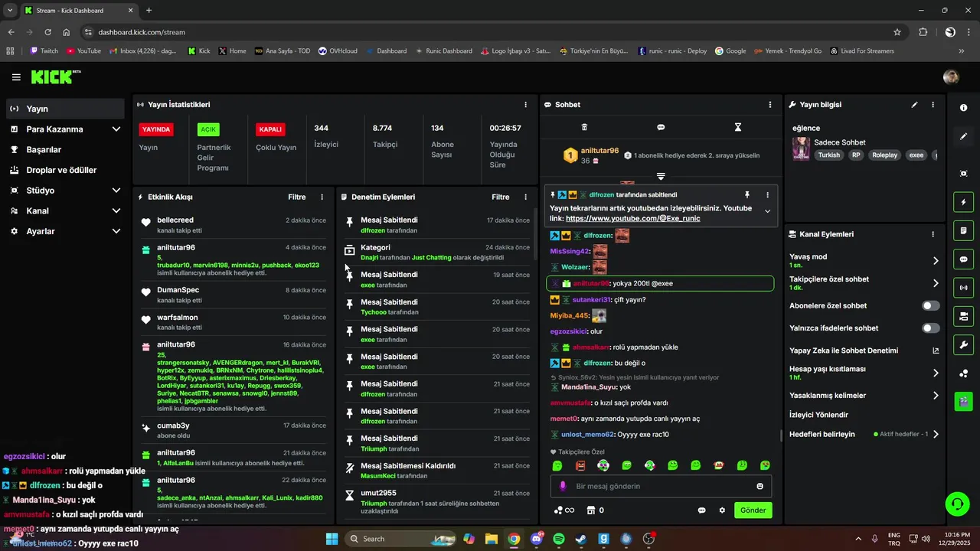Click the Windows taskbar Search box
Image resolution: width=980 pixels, height=551 pixels.
(x=400, y=539)
